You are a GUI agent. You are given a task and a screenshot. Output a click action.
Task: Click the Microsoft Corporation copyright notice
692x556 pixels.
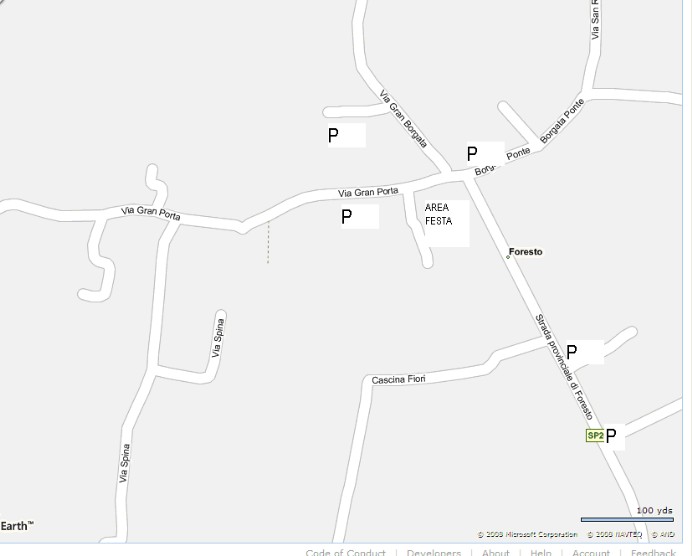tap(527, 534)
